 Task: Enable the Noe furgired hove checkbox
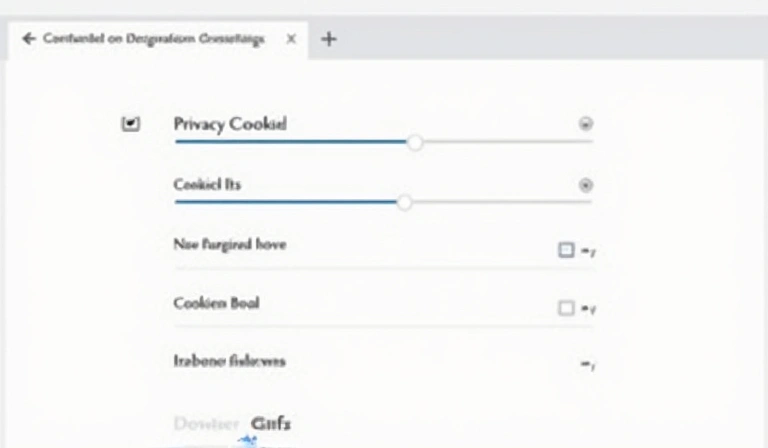[566, 250]
